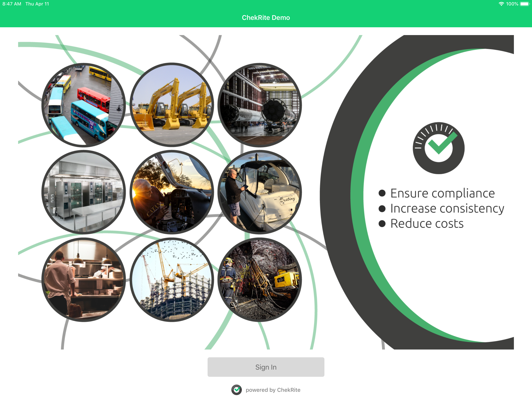532x399 pixels.
Task: Tap the commercial kitchen ovens photo
Action: click(x=84, y=192)
